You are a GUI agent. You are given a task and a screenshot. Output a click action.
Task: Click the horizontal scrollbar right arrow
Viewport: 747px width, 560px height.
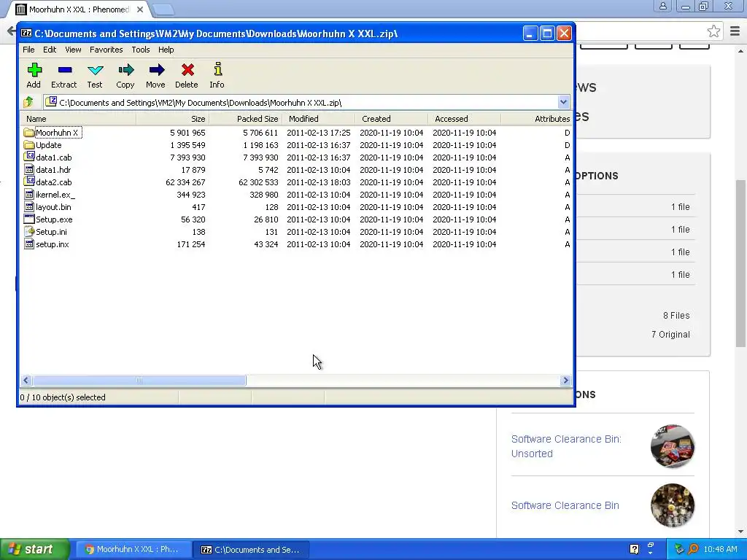coord(565,380)
